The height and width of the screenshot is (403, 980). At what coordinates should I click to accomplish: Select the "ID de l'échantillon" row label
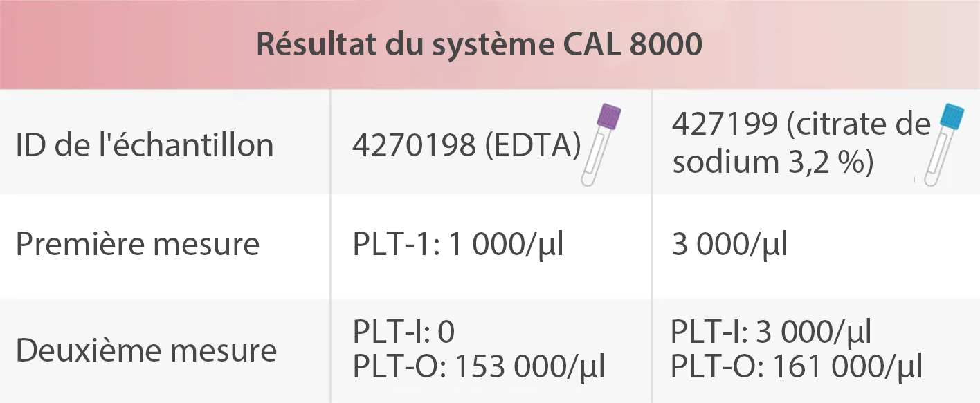(x=145, y=145)
